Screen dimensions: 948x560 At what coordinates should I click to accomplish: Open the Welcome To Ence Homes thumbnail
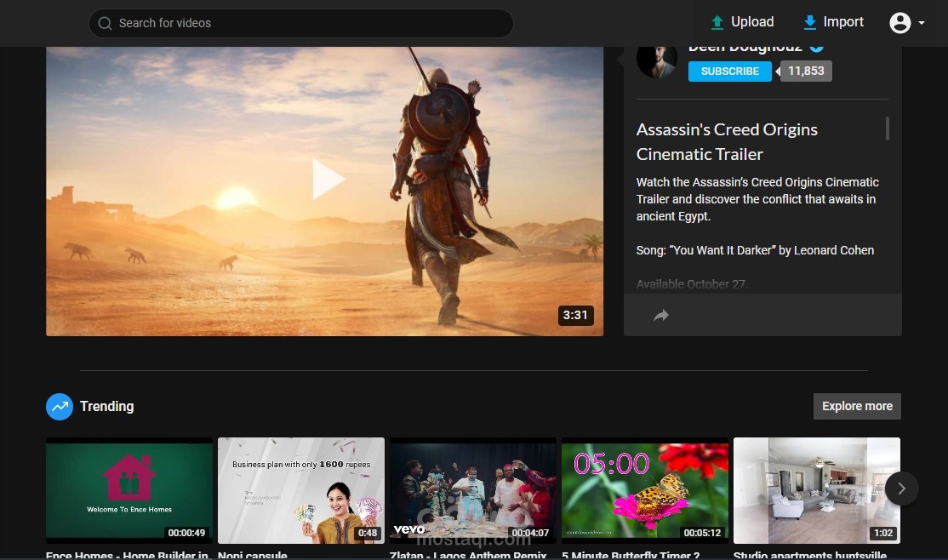[x=129, y=490]
